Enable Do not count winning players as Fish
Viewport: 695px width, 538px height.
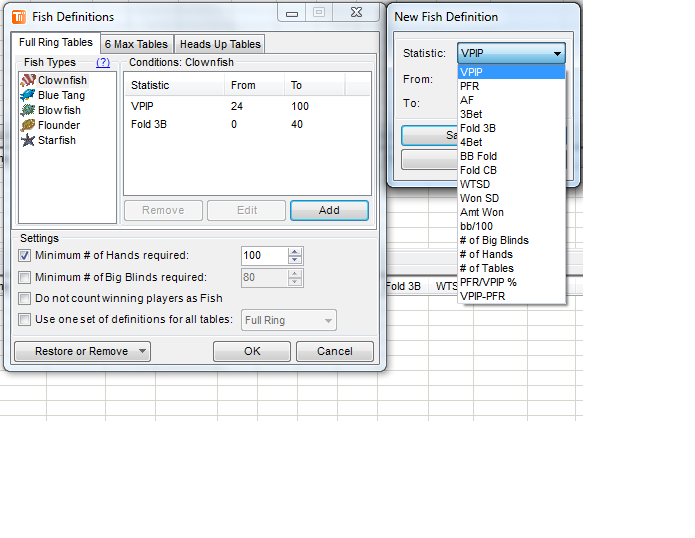click(24, 298)
